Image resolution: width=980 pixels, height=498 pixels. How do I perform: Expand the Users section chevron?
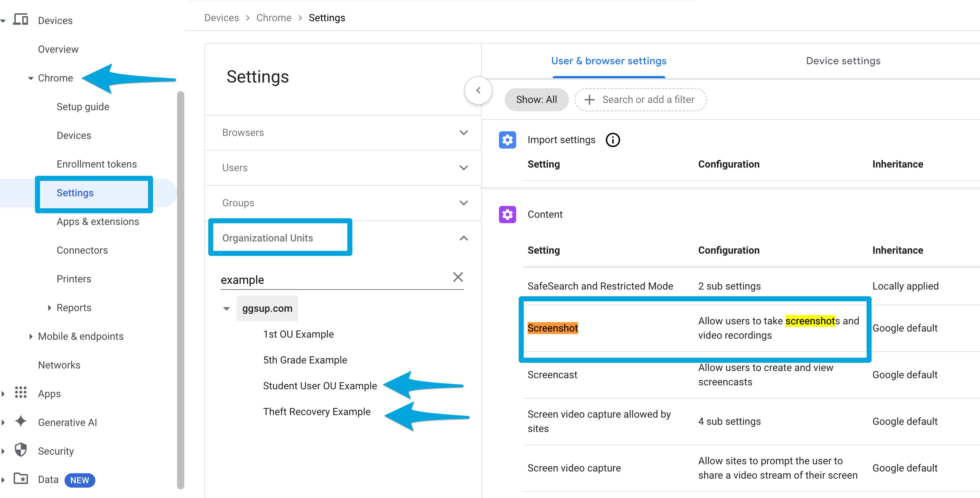[463, 168]
